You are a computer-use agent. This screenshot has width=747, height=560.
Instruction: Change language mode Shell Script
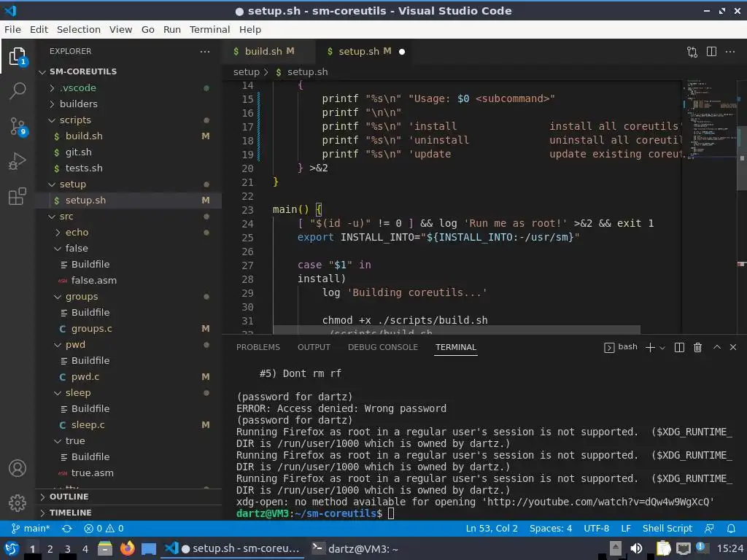[x=667, y=529]
